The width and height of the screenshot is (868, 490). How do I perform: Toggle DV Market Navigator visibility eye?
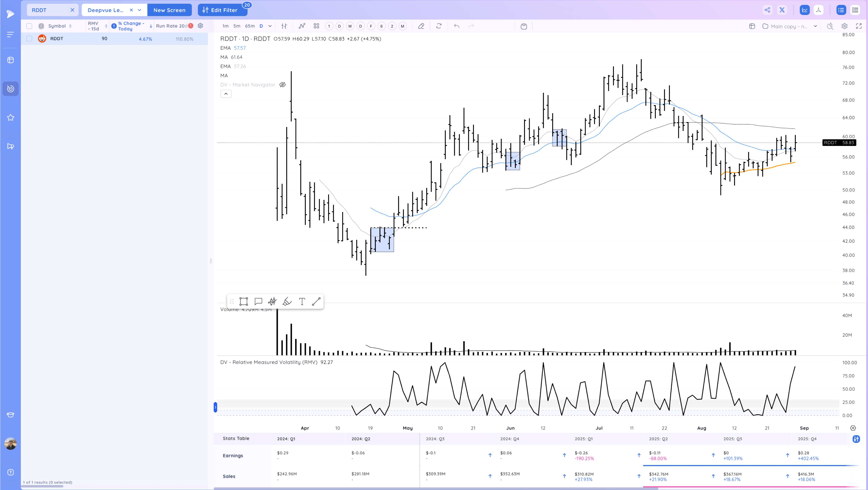pos(282,85)
